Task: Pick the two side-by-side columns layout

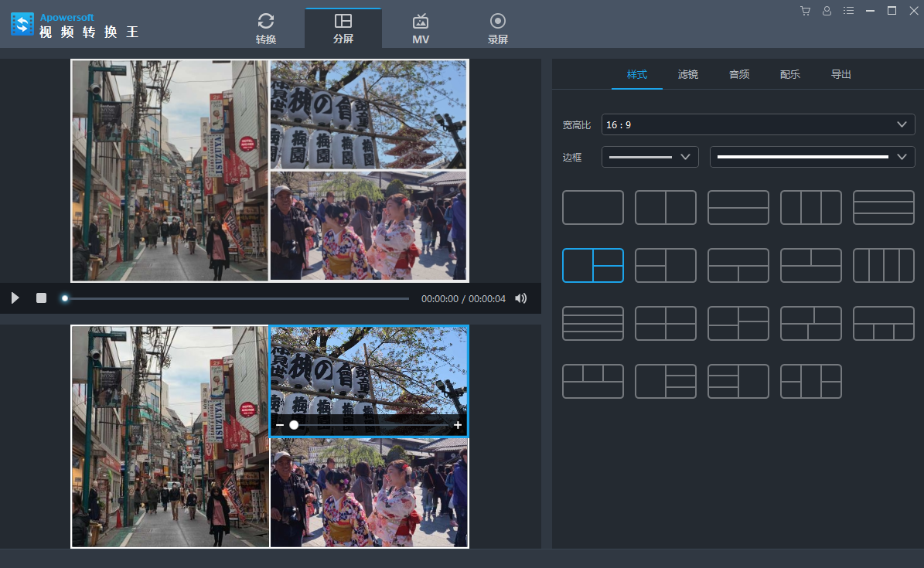Action: [665, 207]
